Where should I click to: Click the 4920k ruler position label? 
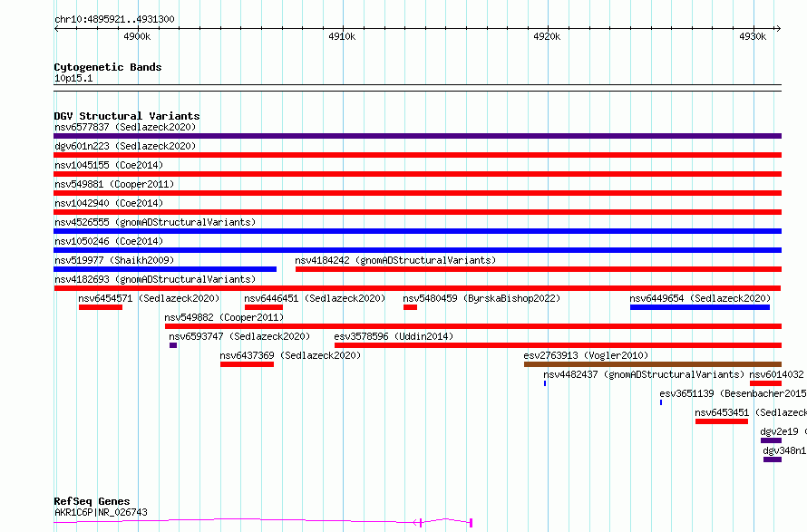click(x=547, y=36)
